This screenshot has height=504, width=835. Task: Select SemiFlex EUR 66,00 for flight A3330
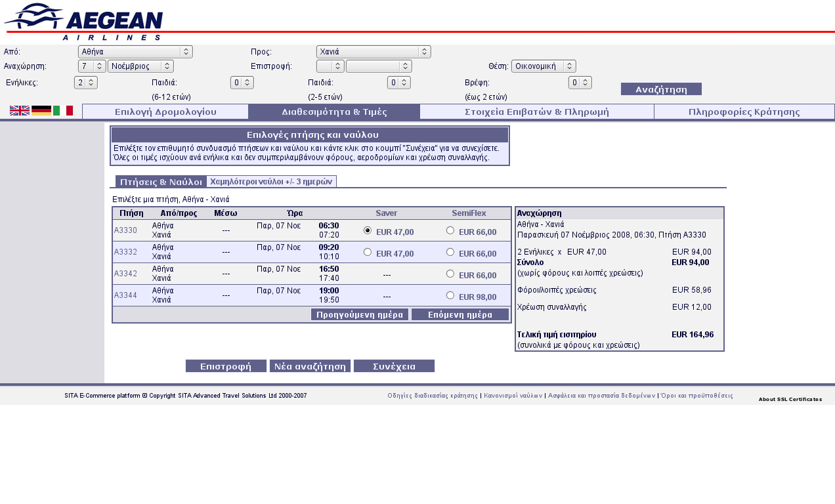(450, 230)
